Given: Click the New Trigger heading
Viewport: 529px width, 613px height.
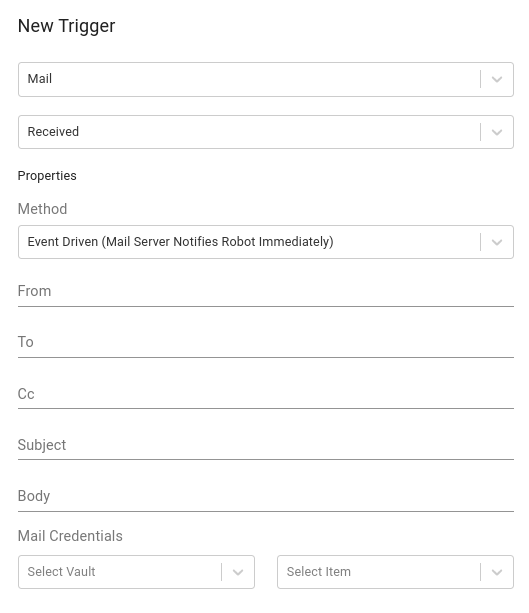Looking at the screenshot, I should pos(66,26).
